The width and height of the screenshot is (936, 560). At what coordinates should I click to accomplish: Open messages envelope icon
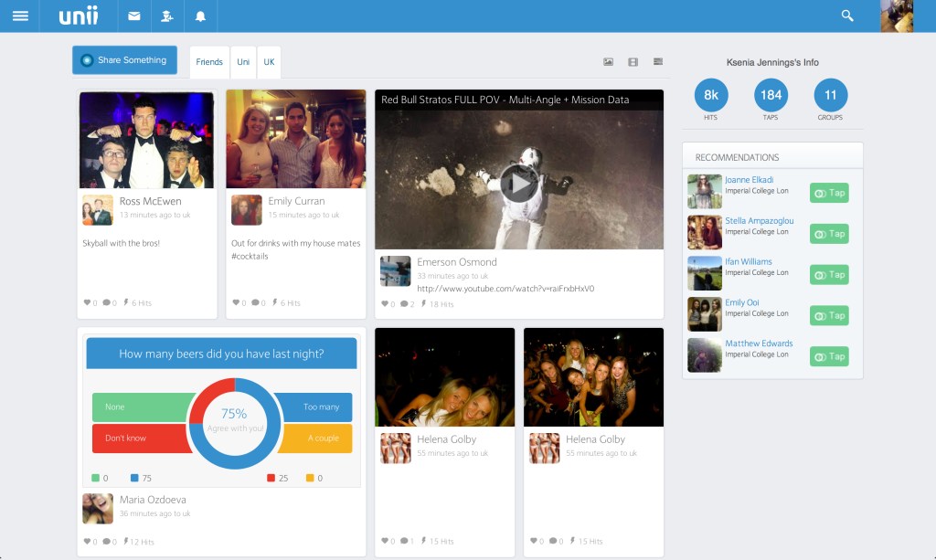tap(134, 16)
